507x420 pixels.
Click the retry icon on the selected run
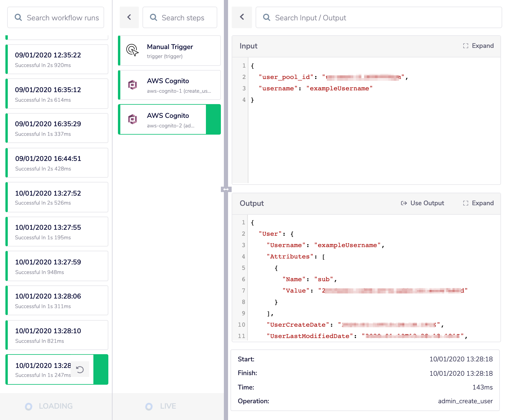(80, 370)
